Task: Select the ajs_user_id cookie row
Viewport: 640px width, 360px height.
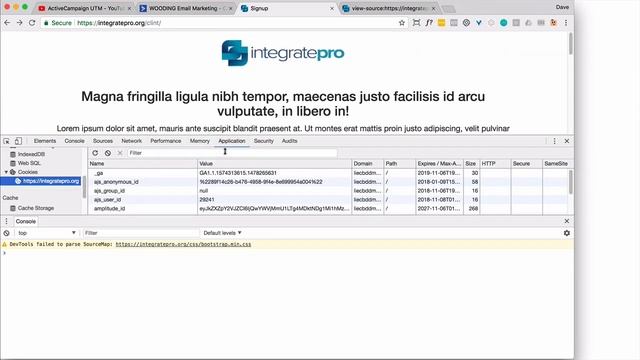Action: pyautogui.click(x=328, y=200)
